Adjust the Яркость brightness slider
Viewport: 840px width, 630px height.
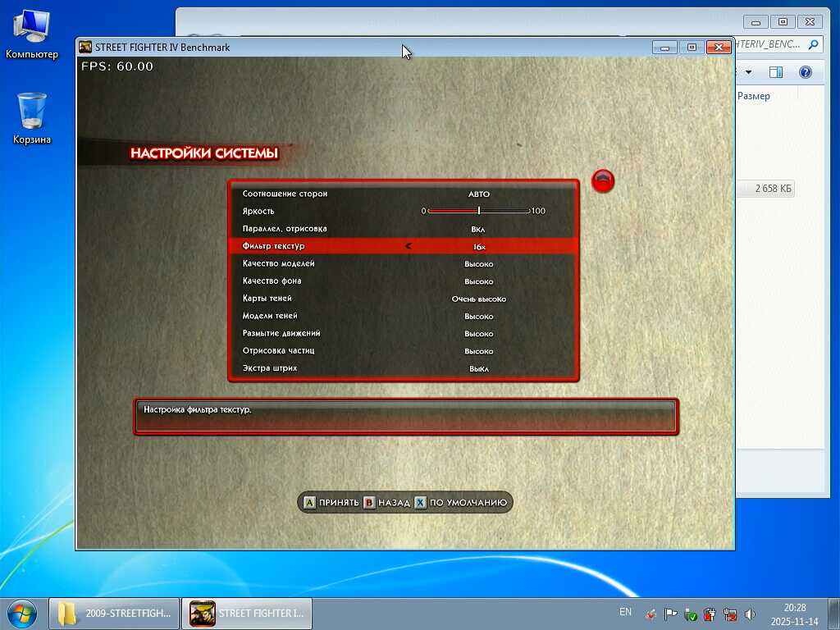click(x=478, y=211)
